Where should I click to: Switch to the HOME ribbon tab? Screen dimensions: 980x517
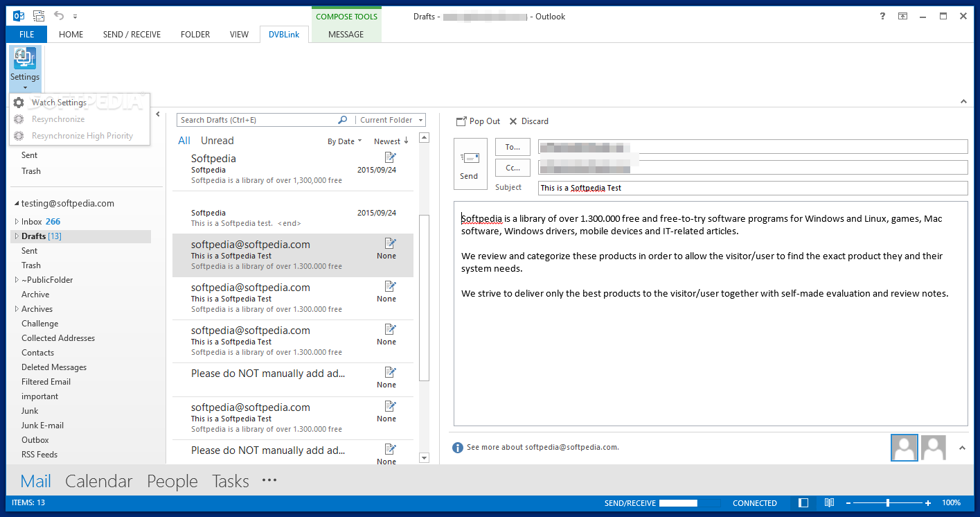[71, 35]
